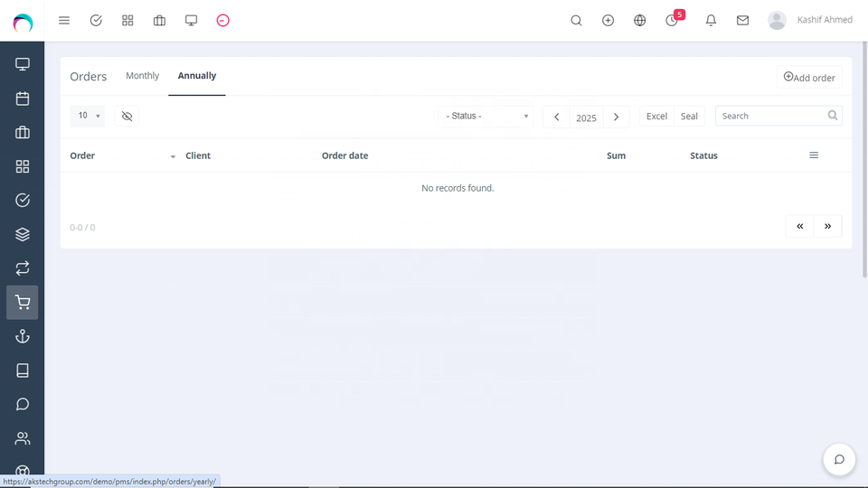Click the Sum column header
Viewport: 868px width, 488px height.
click(x=616, y=155)
